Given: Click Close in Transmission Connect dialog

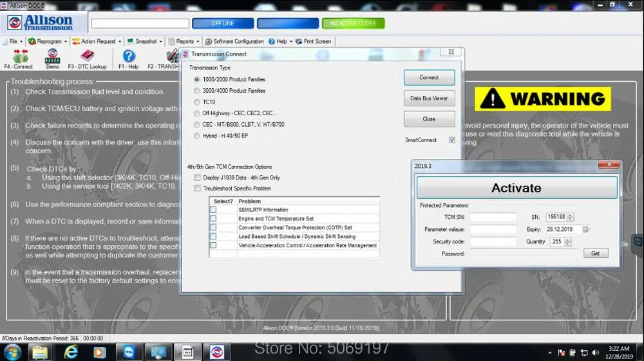Looking at the screenshot, I should (x=429, y=119).
